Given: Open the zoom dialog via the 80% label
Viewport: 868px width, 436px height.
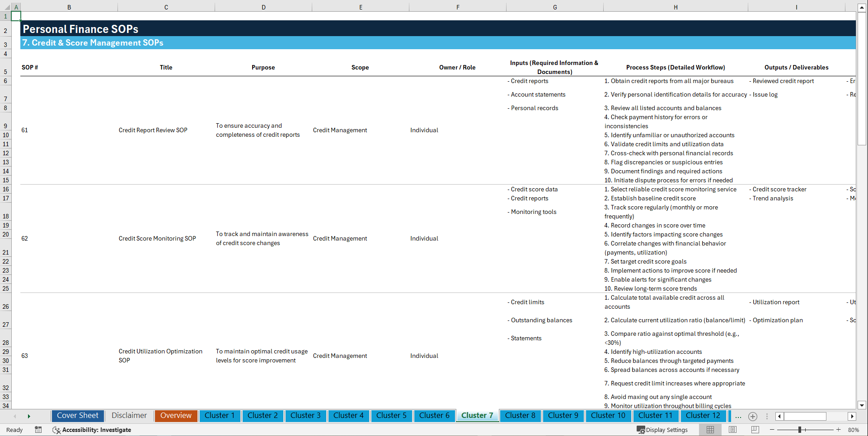Looking at the screenshot, I should 854,430.
